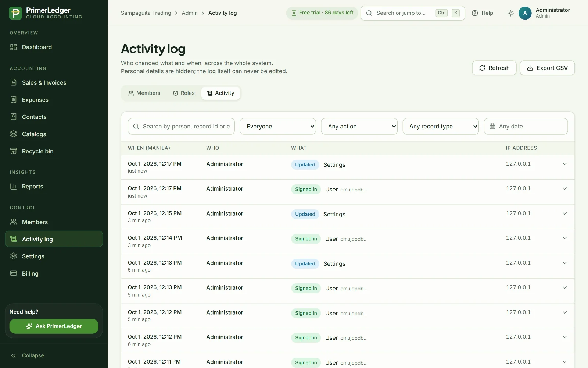
Task: Click the Sampaguita Trading breadcrumb
Action: 146,13
